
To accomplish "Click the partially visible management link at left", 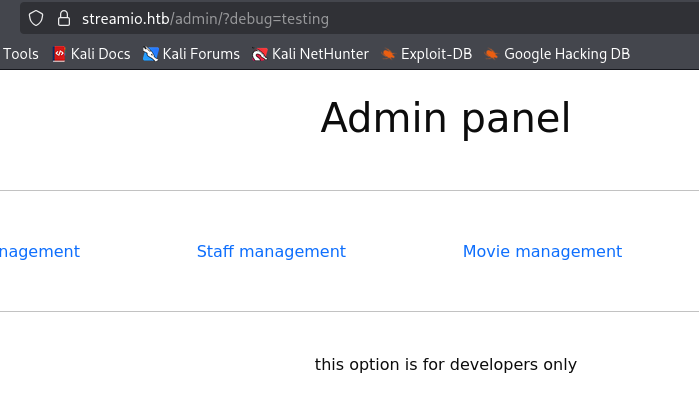I will pyautogui.click(x=39, y=252).
